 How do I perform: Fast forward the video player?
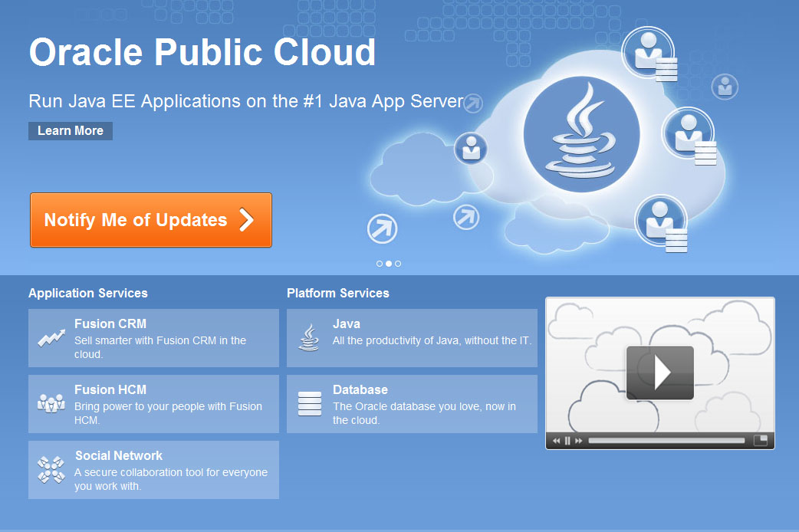coord(579,441)
